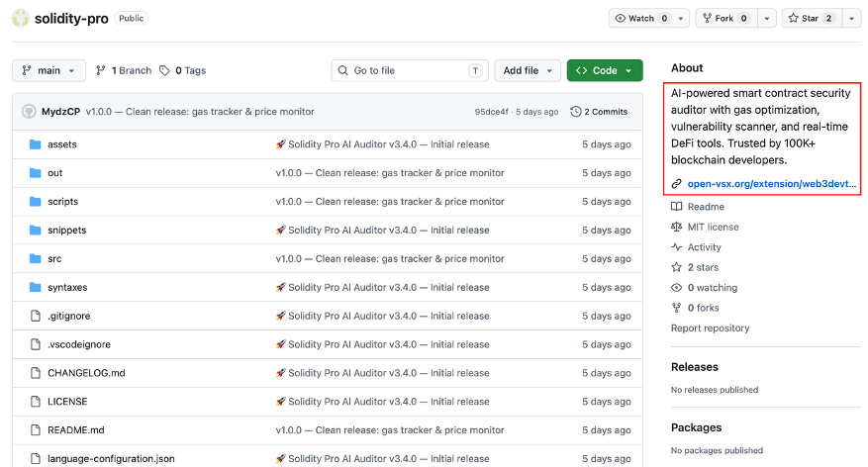Open the .gitignore file
Screen dimensions: 868x467
pos(68,316)
